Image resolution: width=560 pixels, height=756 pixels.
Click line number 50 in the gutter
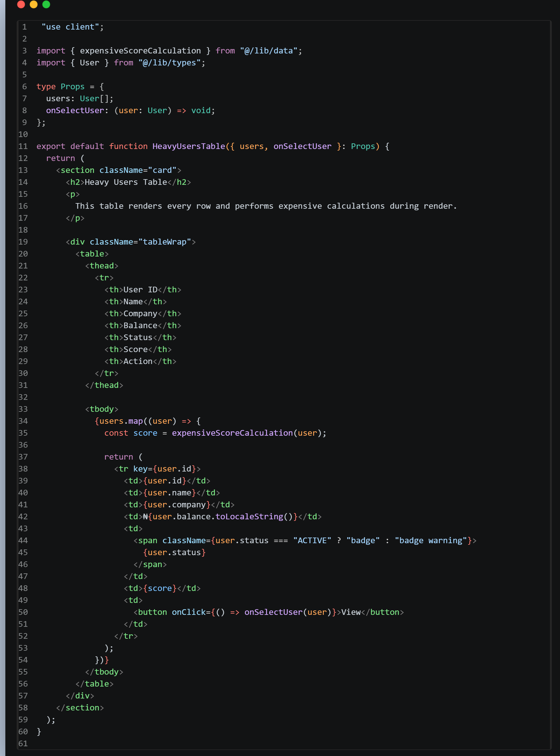click(23, 612)
